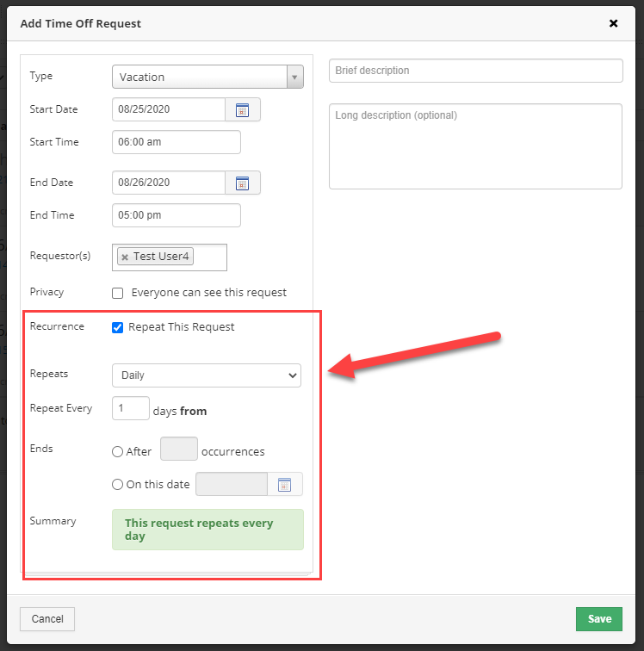The width and height of the screenshot is (644, 651).
Task: Select the 'On this date' radio button
Action: pos(118,485)
